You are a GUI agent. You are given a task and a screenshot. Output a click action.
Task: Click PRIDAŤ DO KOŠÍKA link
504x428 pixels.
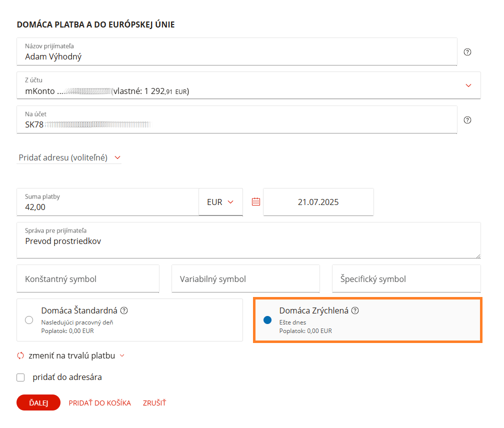coord(99,403)
